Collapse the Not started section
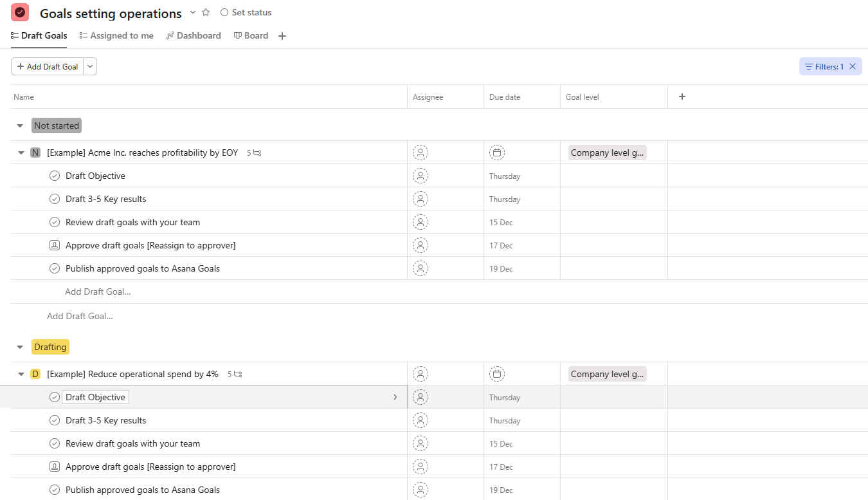Image resolution: width=868 pixels, height=500 pixels. pos(20,125)
